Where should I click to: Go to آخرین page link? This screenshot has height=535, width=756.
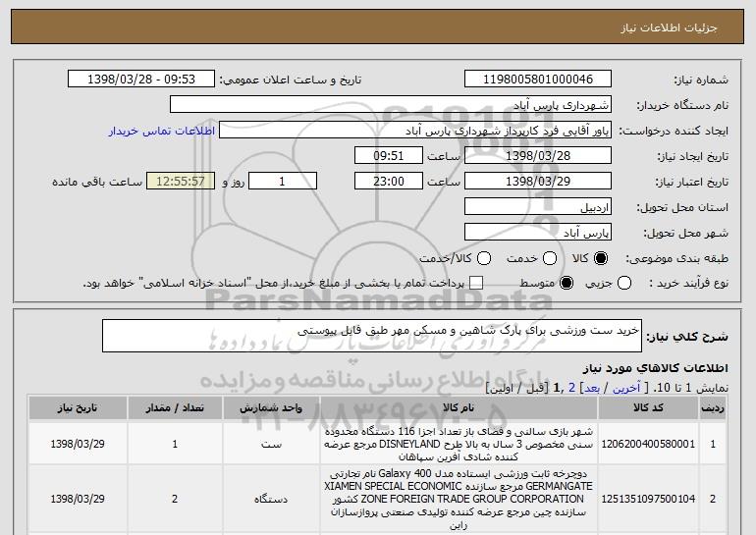point(626,388)
